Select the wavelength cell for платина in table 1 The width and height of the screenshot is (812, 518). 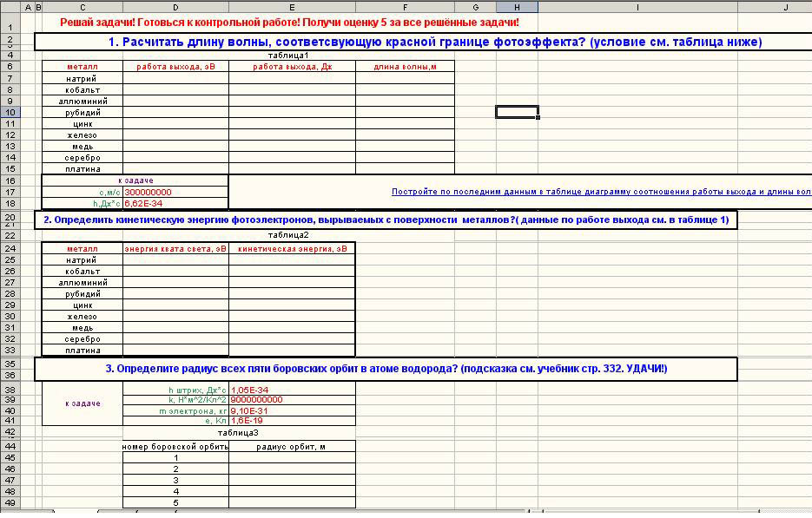[405, 168]
